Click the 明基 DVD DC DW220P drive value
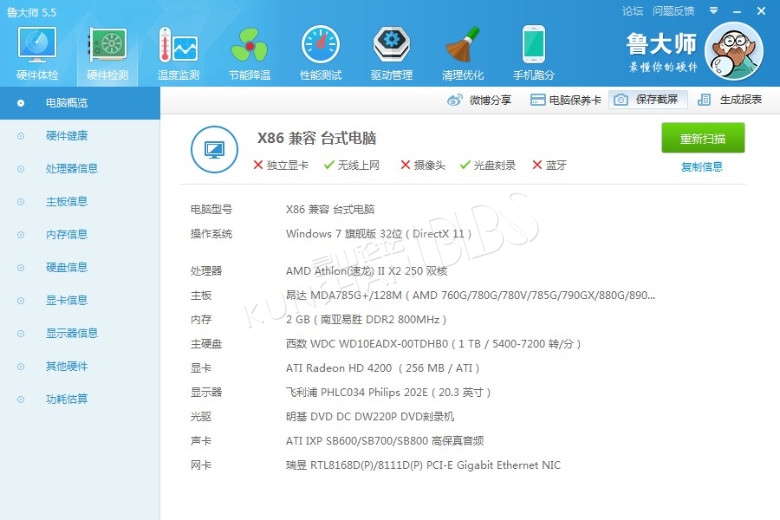780x520 pixels. [x=370, y=416]
